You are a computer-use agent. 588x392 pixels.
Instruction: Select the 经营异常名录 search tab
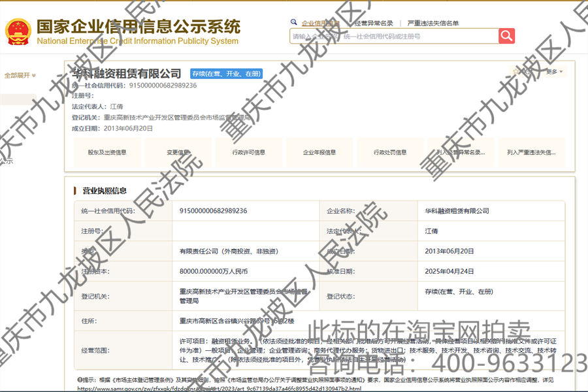coord(374,24)
